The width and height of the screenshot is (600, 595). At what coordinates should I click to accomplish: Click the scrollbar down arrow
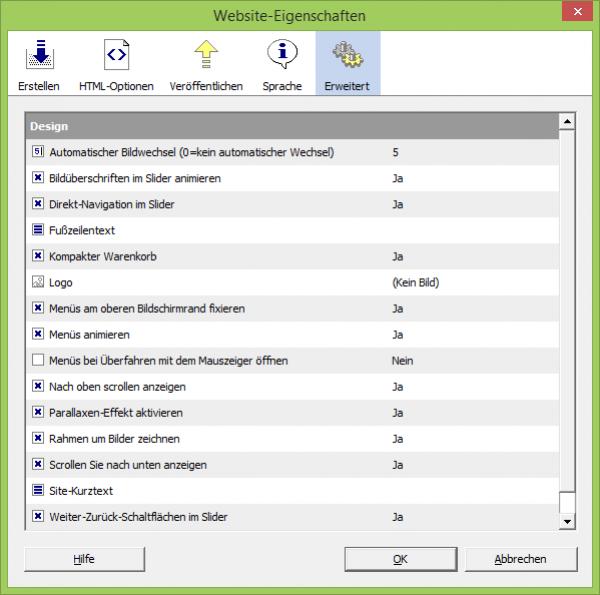pos(567,522)
